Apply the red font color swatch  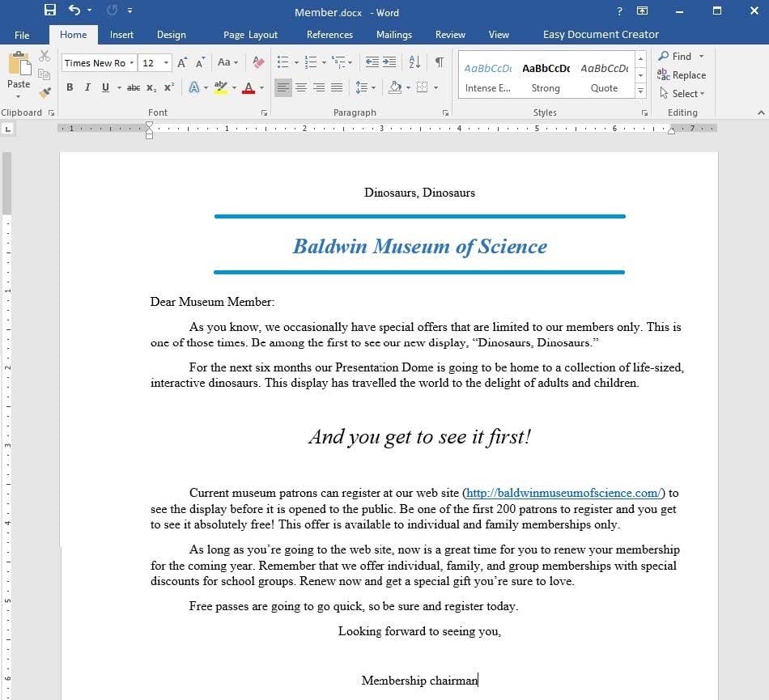point(249,87)
